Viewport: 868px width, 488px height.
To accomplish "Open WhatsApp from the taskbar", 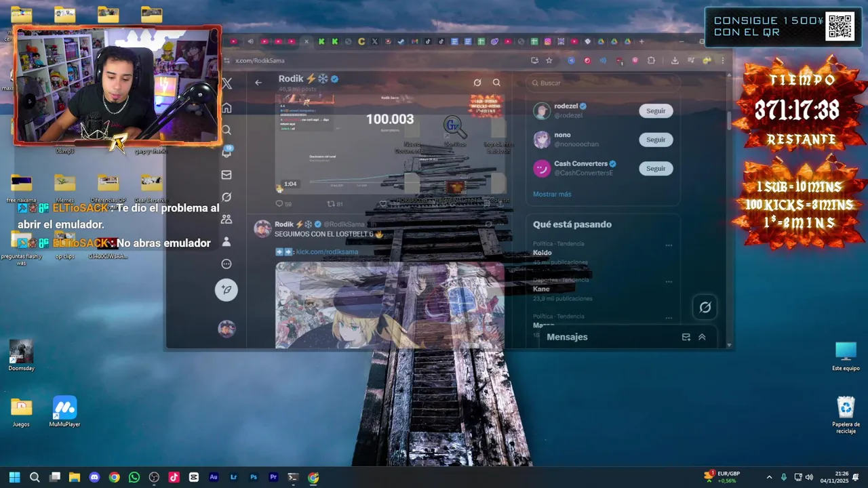I will pos(134,477).
